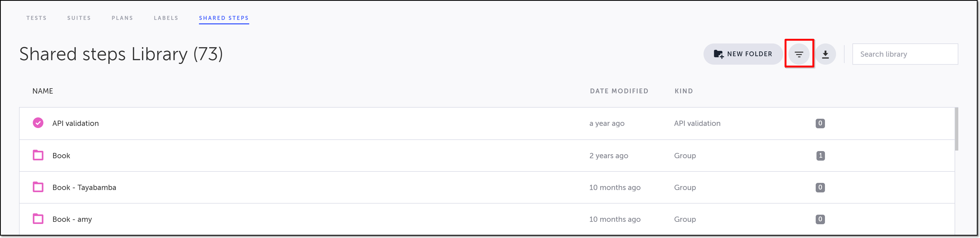Open the Plans tab

click(x=122, y=18)
